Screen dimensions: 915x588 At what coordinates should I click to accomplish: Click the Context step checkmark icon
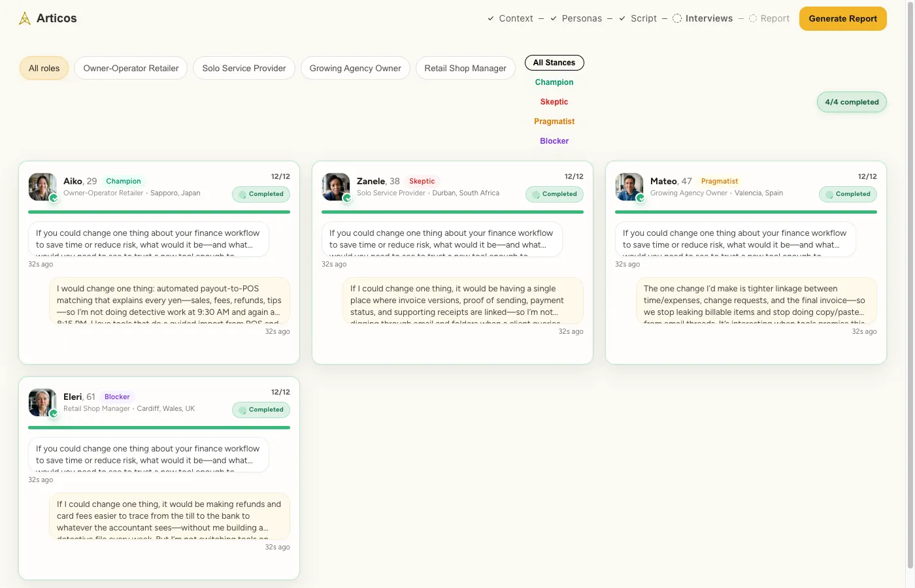tap(491, 18)
